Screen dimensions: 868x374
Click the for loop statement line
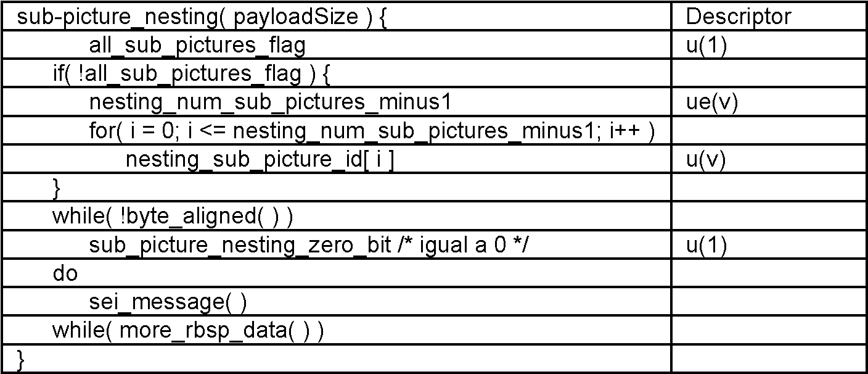[x=371, y=131]
